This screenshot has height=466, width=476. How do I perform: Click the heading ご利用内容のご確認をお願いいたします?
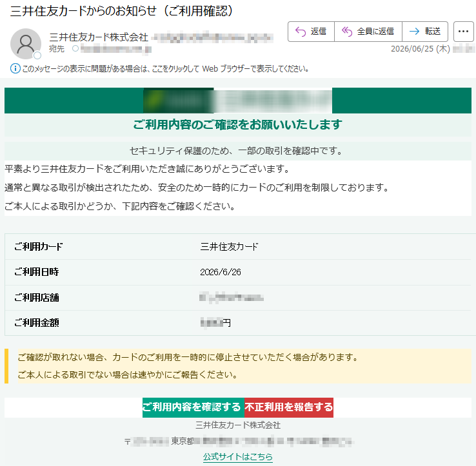[238, 124]
